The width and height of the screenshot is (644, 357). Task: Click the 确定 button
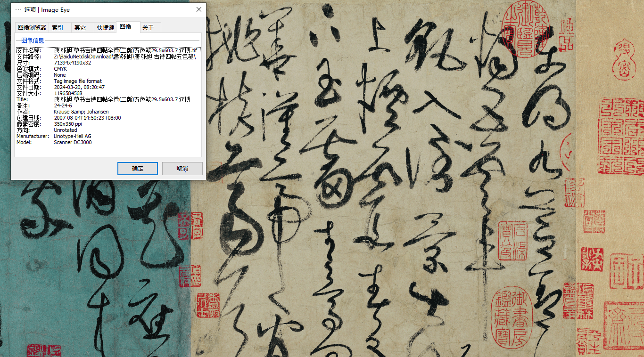tap(138, 169)
